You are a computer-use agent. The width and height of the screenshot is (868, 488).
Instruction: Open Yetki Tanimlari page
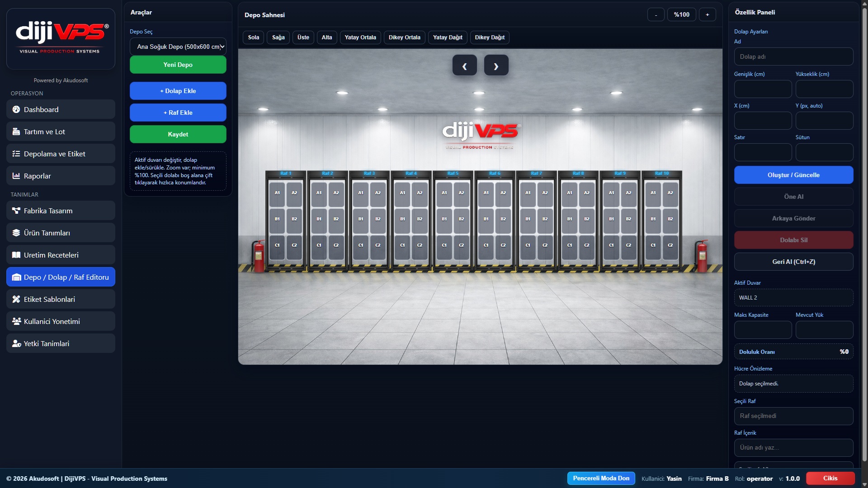coord(61,343)
